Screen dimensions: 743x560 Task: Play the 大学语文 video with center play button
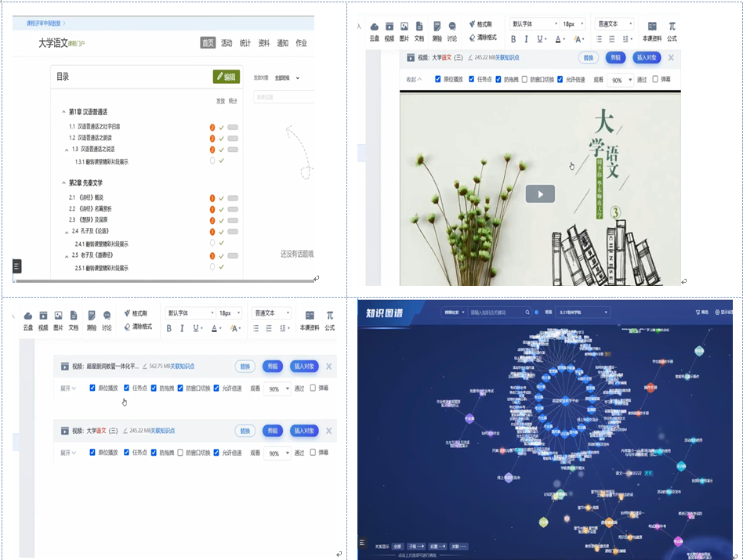(539, 193)
